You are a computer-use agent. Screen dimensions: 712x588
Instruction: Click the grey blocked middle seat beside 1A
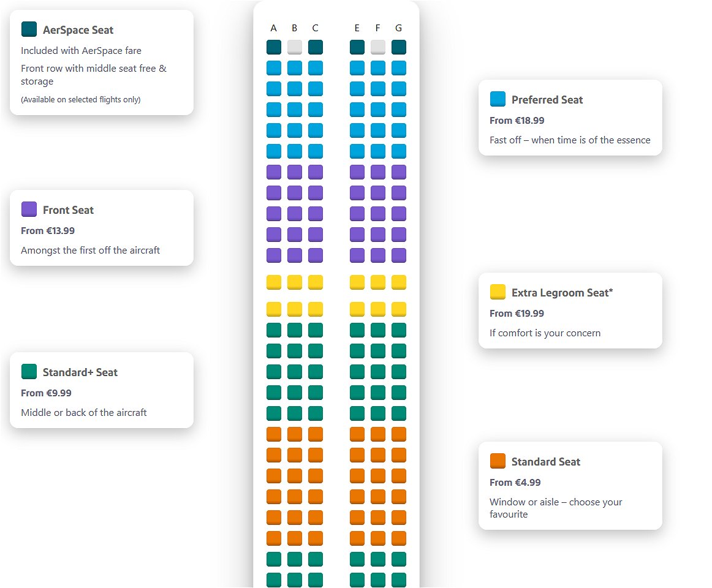click(x=295, y=47)
